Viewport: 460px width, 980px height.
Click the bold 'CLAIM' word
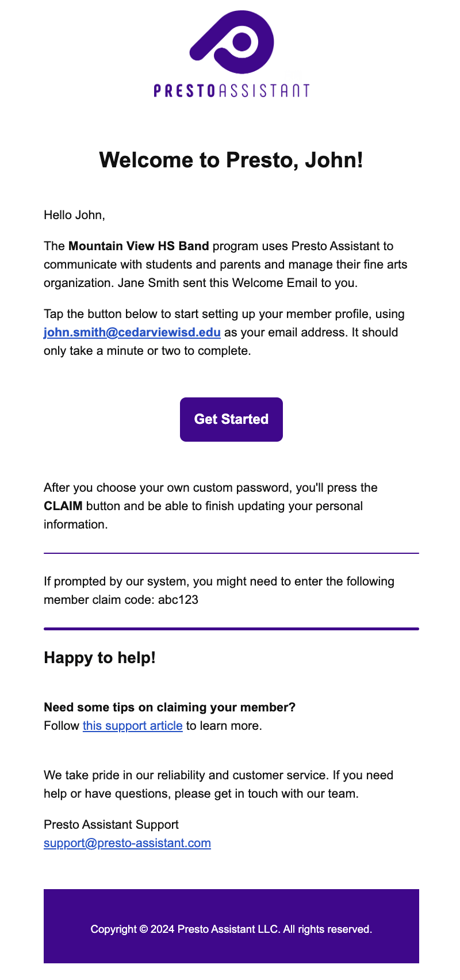click(63, 506)
